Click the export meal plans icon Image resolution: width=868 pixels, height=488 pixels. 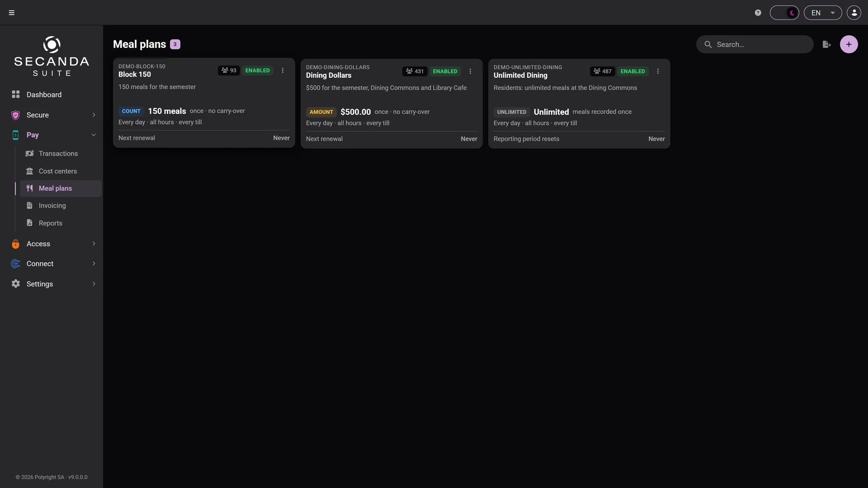tap(826, 44)
